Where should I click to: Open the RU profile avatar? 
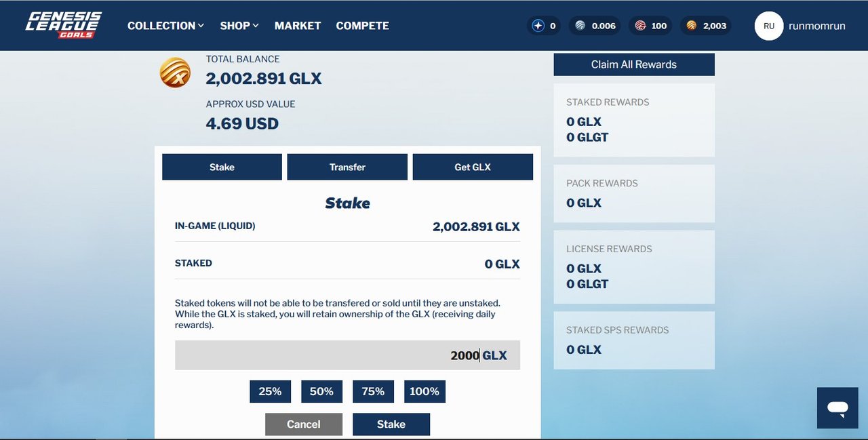point(769,26)
